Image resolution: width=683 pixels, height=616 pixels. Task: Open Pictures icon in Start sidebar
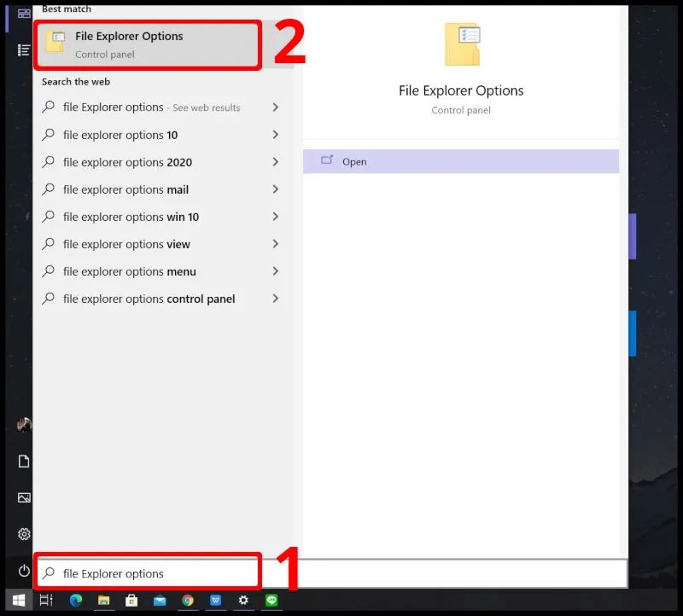pyautogui.click(x=24, y=497)
